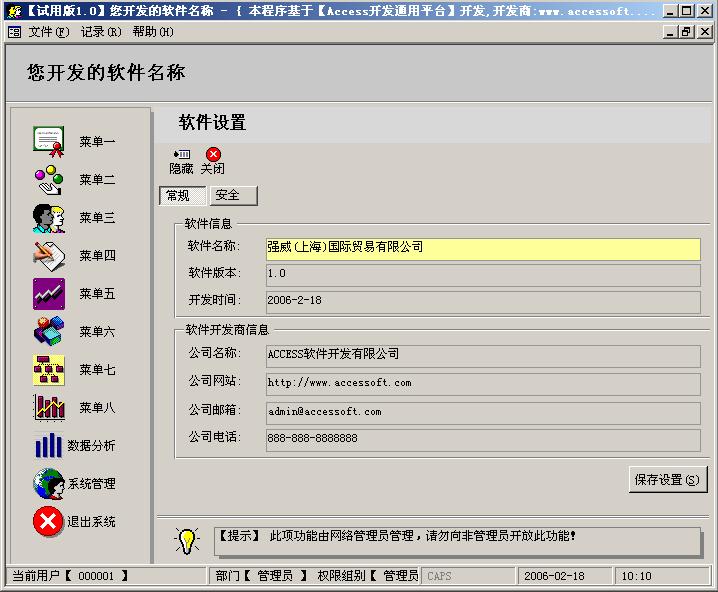Screen dimensions: 718x592
Task: Focus the 公司名称 input field
Action: point(483,356)
